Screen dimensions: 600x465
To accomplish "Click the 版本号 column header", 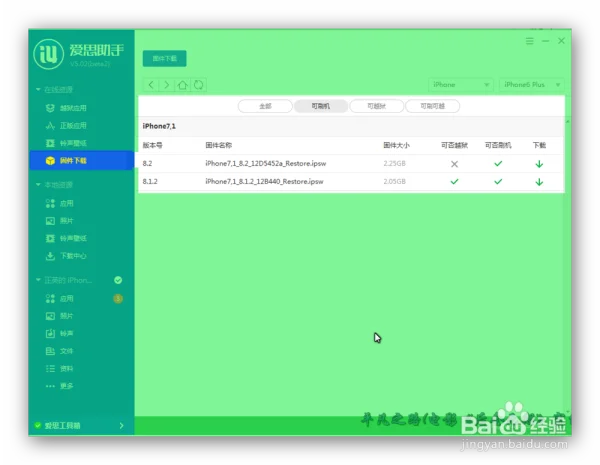I will [x=152, y=145].
